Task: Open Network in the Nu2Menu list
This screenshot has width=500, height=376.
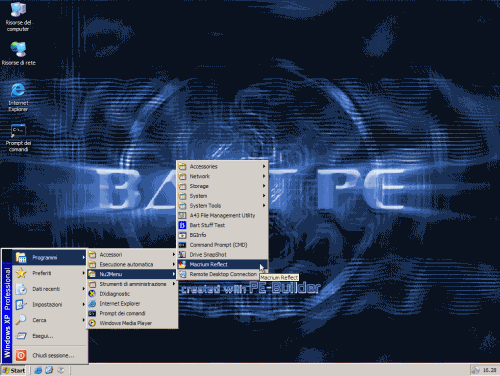Action: coord(222,176)
